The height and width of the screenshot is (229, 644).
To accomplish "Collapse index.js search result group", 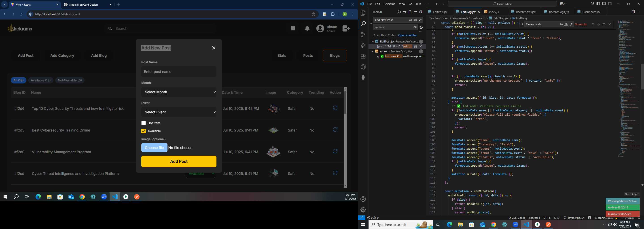I will 373,51.
